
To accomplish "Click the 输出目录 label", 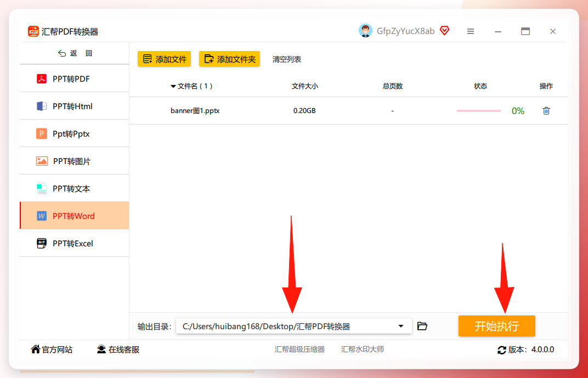I will [x=154, y=326].
